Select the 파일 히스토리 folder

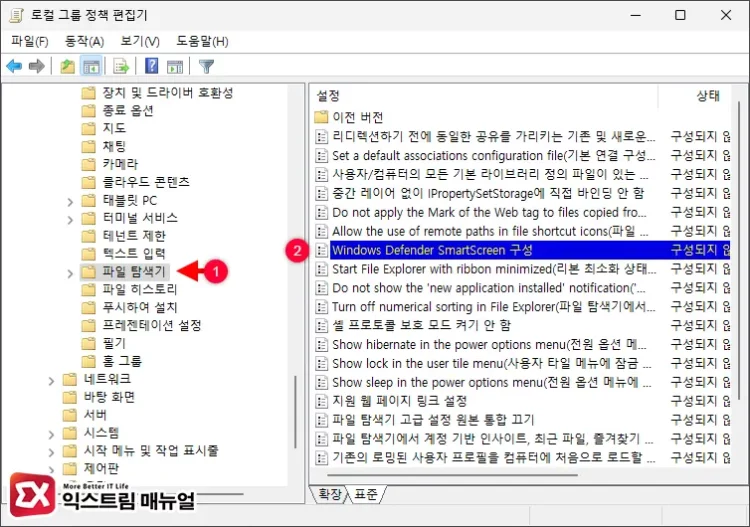139,289
